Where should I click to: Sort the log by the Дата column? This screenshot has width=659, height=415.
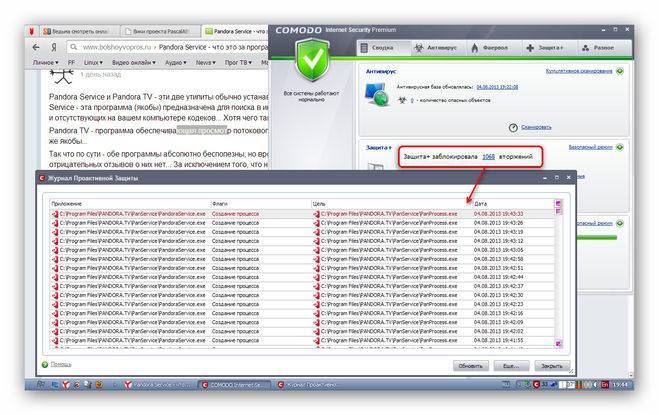[513, 204]
